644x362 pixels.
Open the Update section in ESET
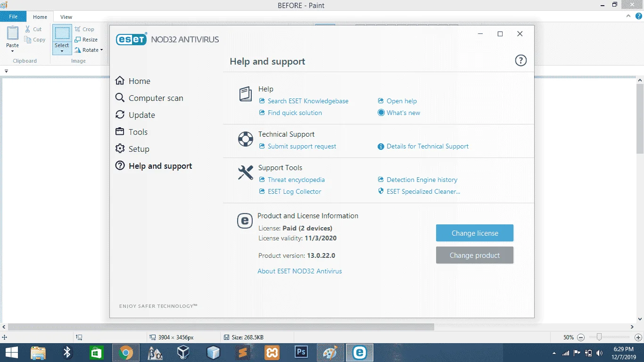[135, 115]
